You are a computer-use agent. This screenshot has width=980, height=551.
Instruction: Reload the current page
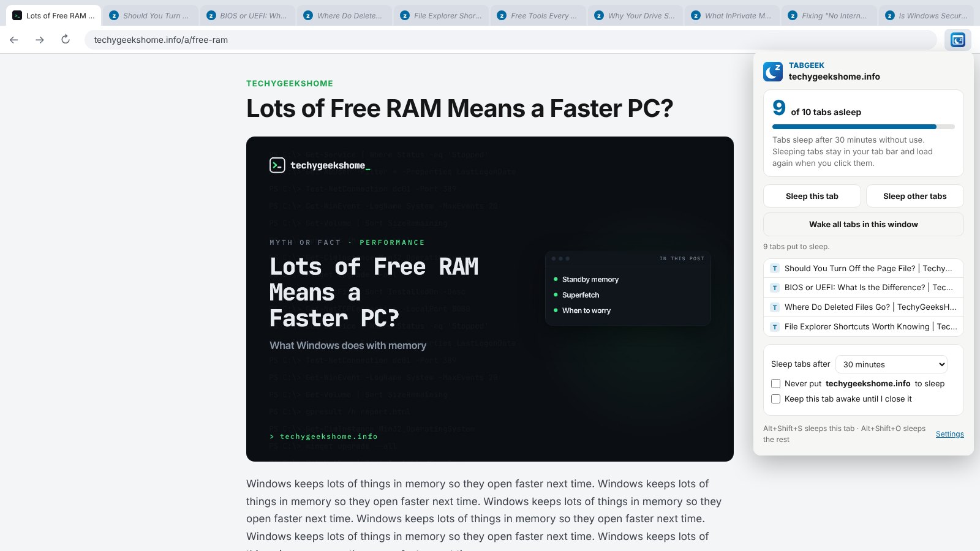66,40
